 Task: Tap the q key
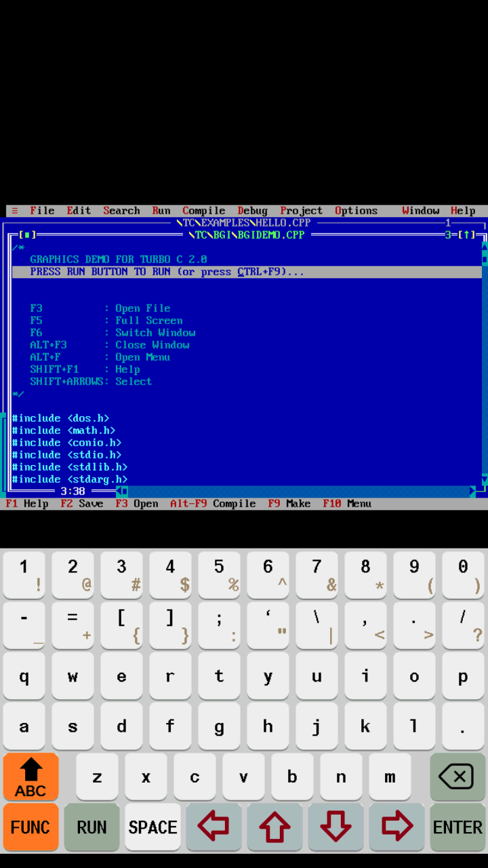coord(24,676)
